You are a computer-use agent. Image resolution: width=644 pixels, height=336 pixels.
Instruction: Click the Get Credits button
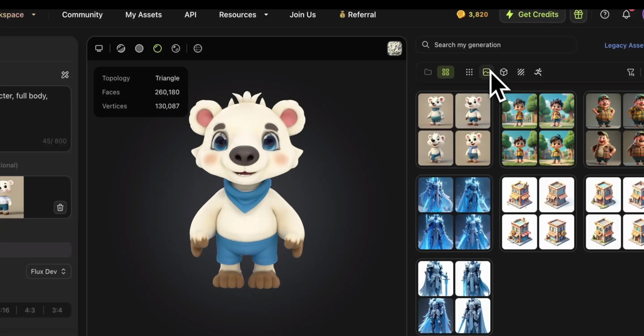pos(533,15)
